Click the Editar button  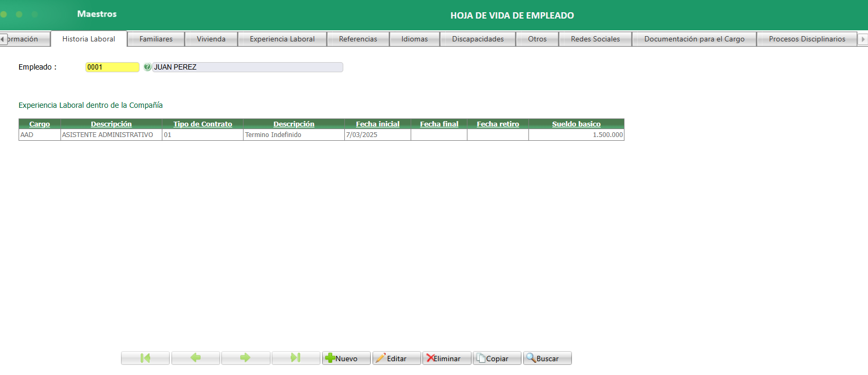tap(396, 358)
